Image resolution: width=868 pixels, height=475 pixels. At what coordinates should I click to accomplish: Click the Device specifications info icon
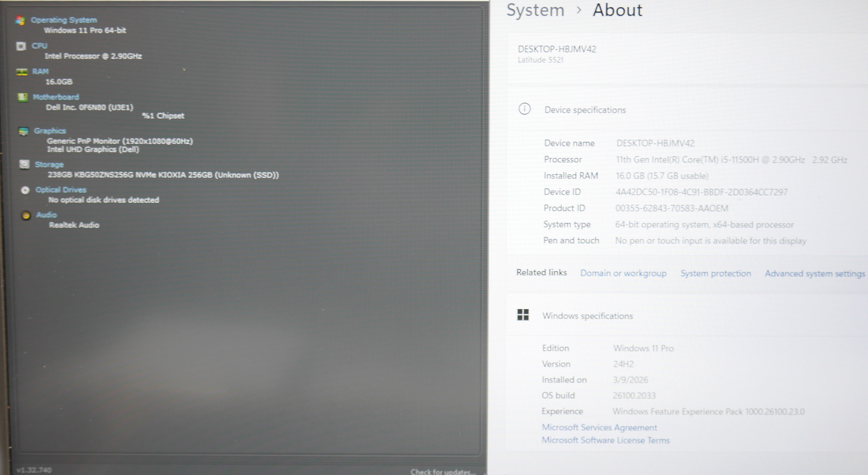525,109
